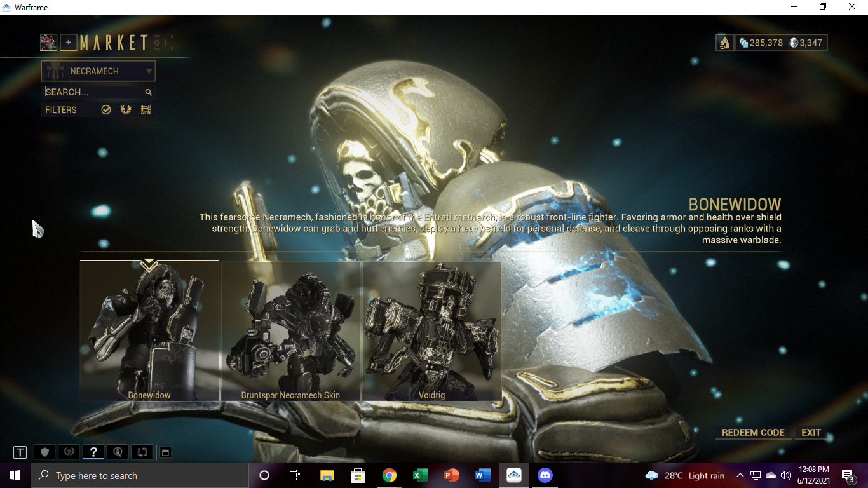Select the Voidrig item thumbnail
Screen dimensions: 868x488
(432, 331)
